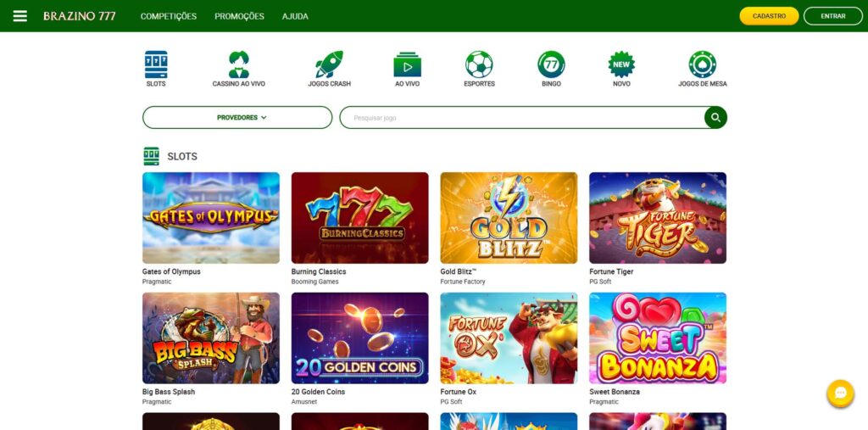Click the Booming Games provider label

(315, 282)
